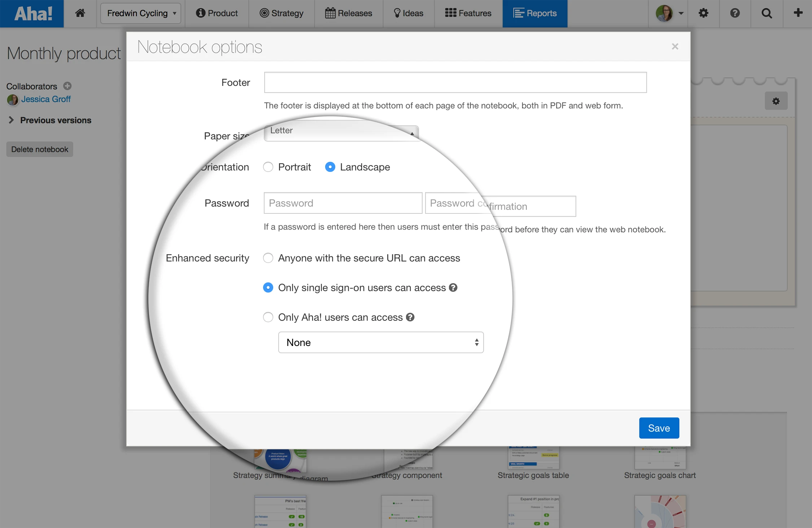Screen dimensions: 812x528
Task: Select Anyone with the secure URL option
Action: tap(268, 258)
